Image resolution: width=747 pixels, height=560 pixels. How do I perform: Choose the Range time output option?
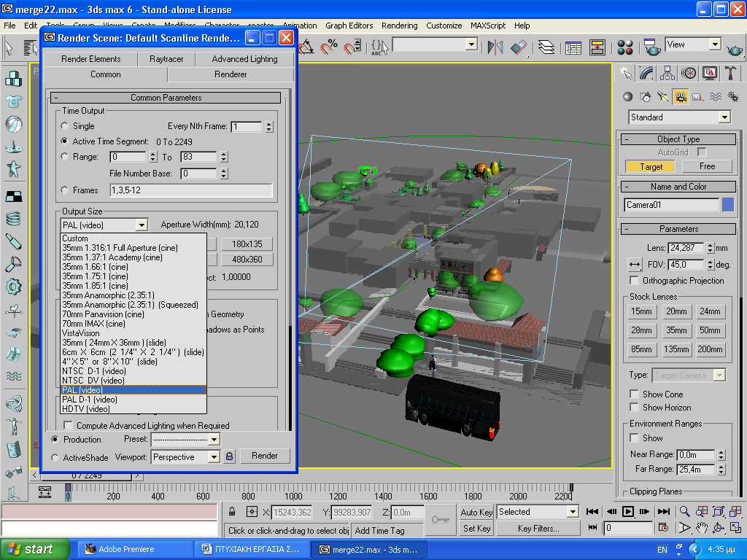[x=65, y=157]
